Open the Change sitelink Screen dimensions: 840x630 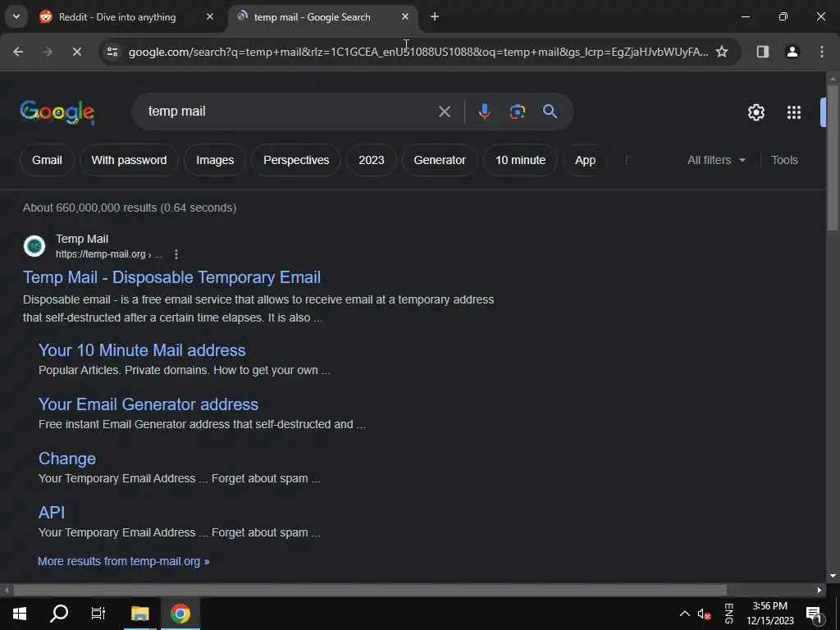pyautogui.click(x=67, y=459)
